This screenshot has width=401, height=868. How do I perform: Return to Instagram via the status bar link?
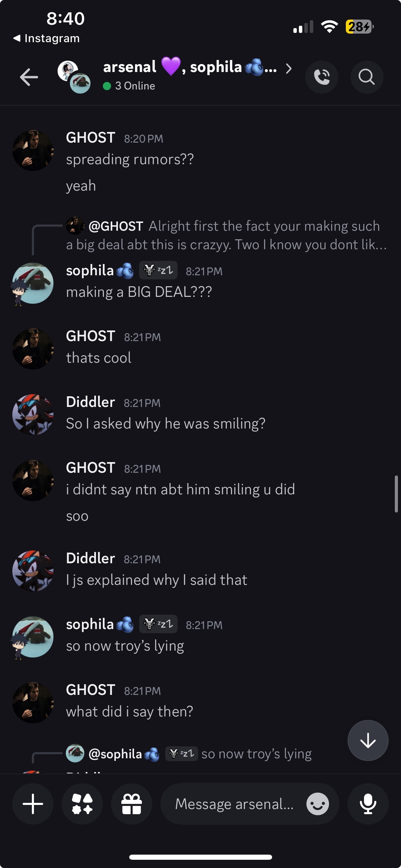pos(47,38)
